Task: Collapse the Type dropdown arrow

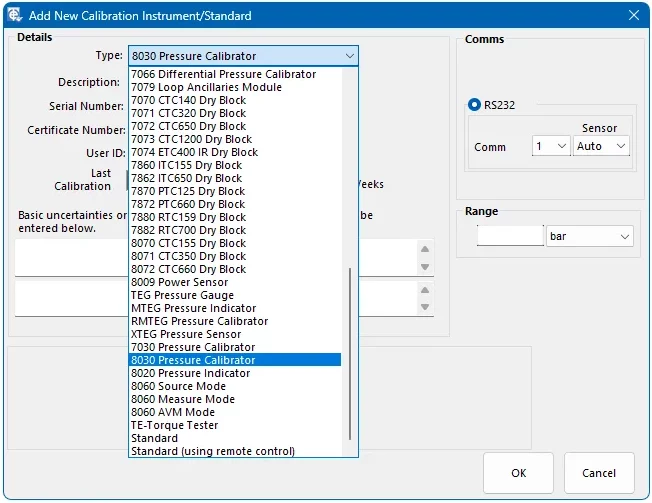Action: click(348, 56)
